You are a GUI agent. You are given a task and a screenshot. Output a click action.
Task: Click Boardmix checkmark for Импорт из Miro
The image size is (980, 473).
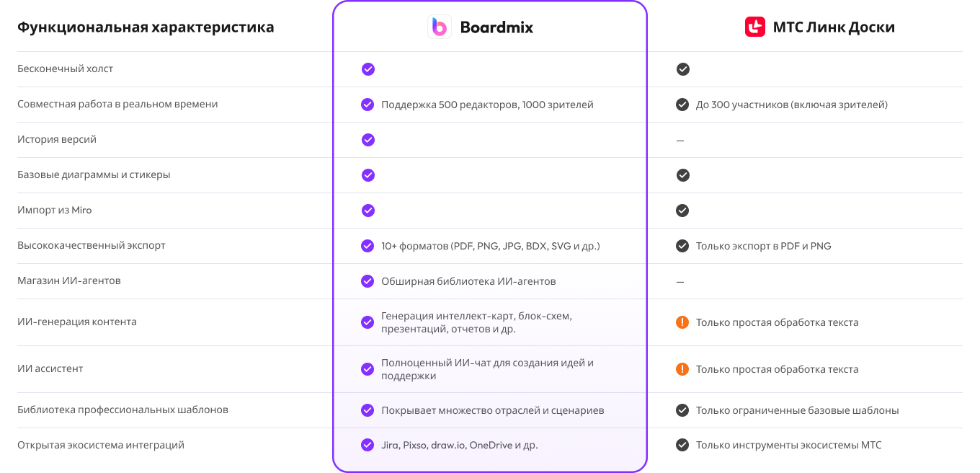(x=367, y=211)
